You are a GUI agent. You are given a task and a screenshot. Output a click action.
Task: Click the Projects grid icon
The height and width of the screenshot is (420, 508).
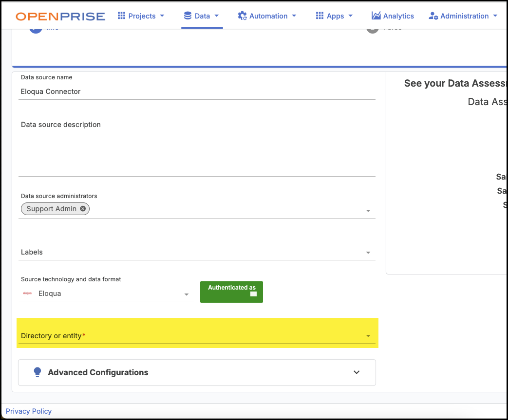tap(121, 16)
